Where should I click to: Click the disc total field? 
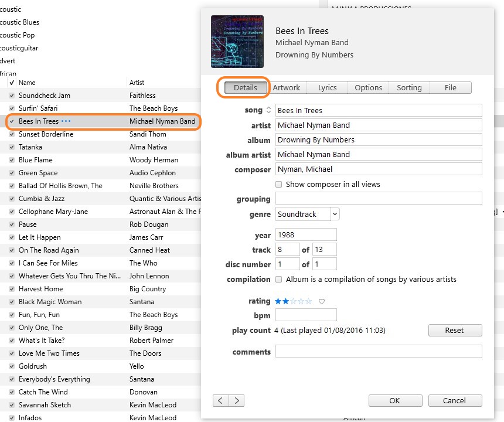325,264
